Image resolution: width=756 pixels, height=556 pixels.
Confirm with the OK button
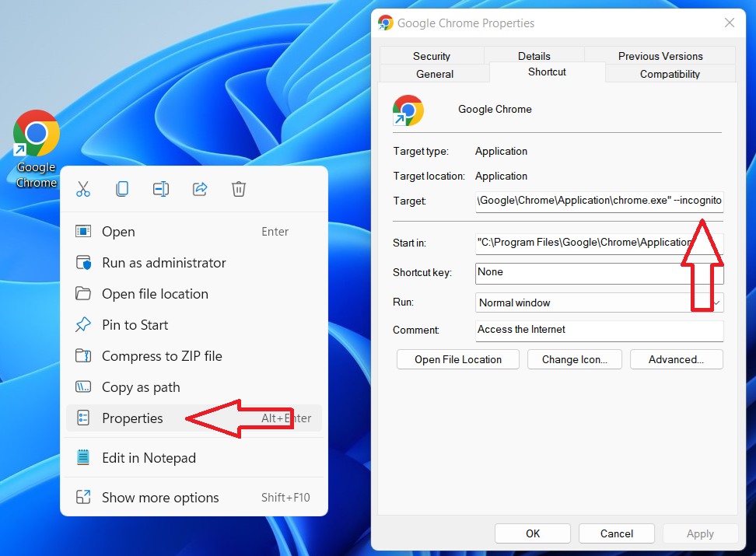[x=533, y=533]
